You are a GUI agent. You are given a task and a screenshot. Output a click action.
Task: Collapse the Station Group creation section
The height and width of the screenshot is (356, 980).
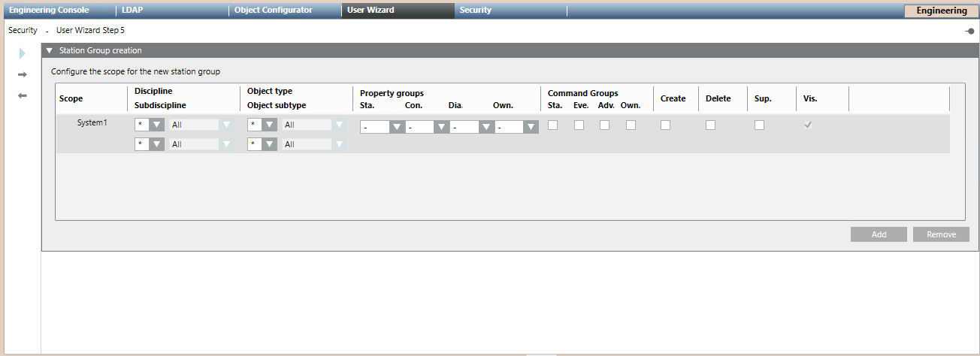coord(50,51)
